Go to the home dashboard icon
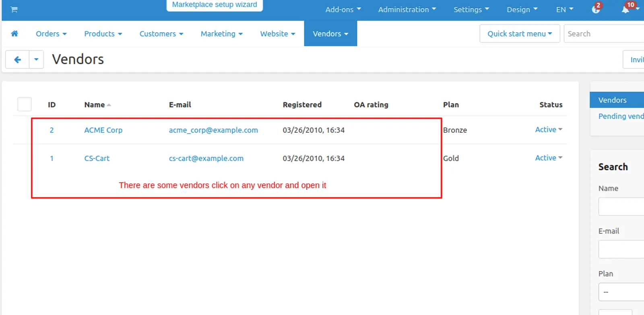This screenshot has height=315, width=644. click(x=14, y=34)
